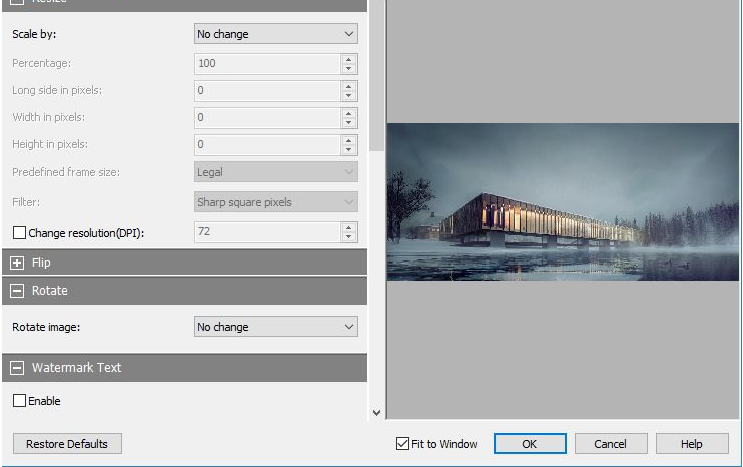Decrease Height in pixels value
Image resolution: width=743 pixels, height=467 pixels.
pos(349,150)
